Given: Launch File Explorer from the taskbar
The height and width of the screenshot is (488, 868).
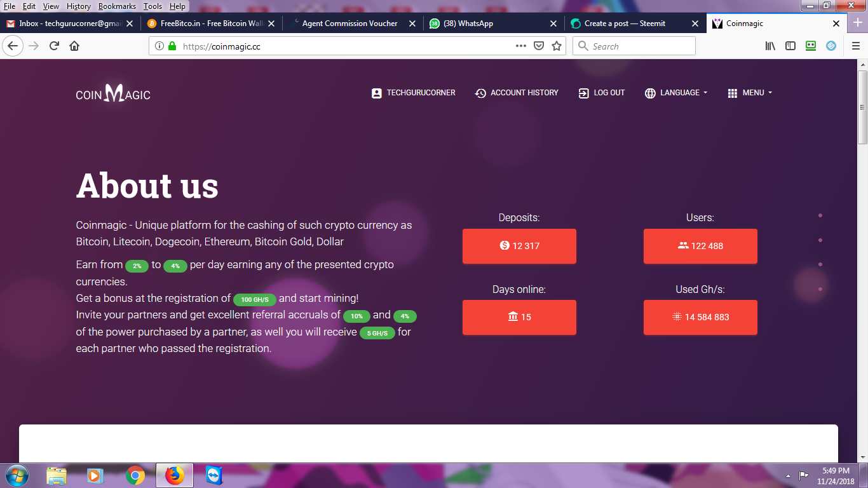Looking at the screenshot, I should click(x=57, y=475).
